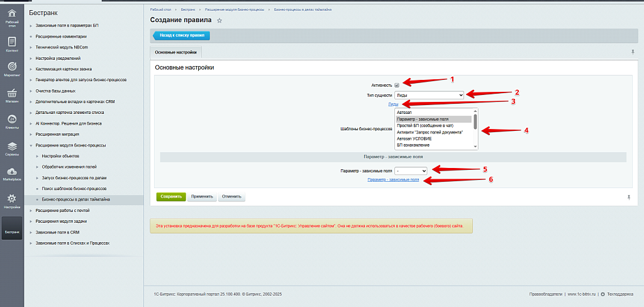Collapse Расширение модуля бизнес-процессы tree node

(31, 145)
